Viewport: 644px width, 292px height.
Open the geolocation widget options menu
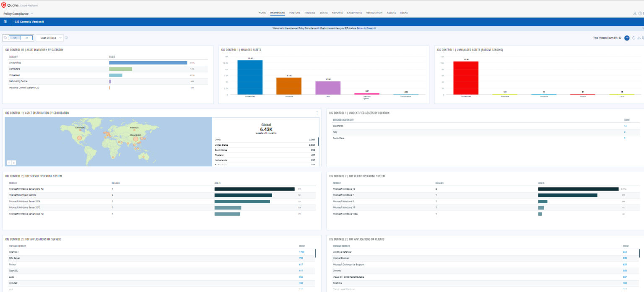coord(317,112)
